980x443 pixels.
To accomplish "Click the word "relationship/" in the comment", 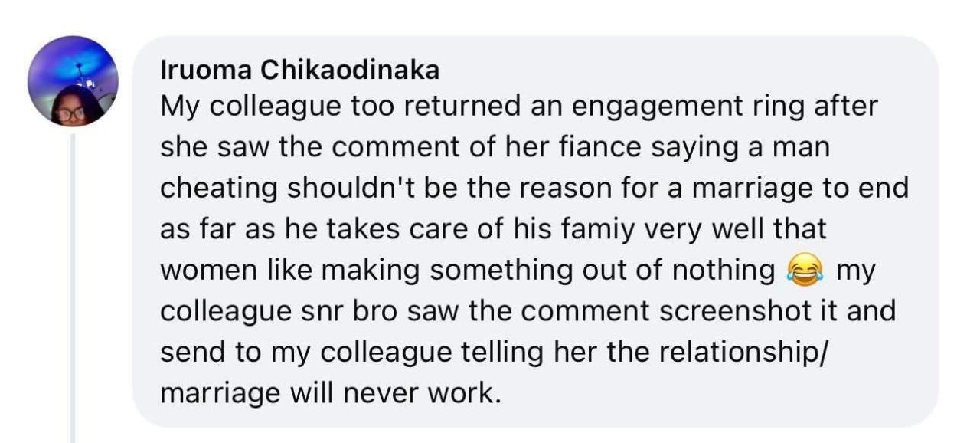I will point(795,354).
